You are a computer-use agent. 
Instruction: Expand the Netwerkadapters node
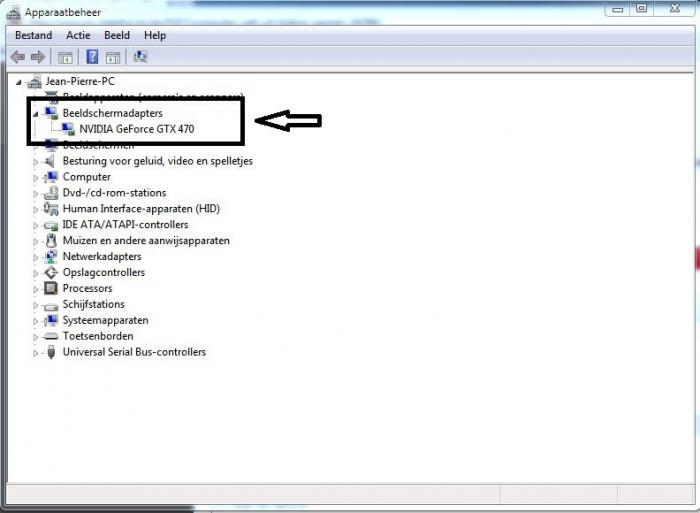coord(36,257)
